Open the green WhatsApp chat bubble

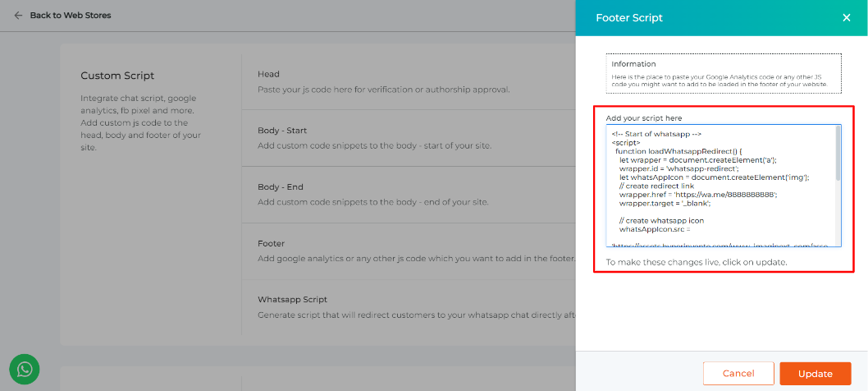[x=25, y=370]
